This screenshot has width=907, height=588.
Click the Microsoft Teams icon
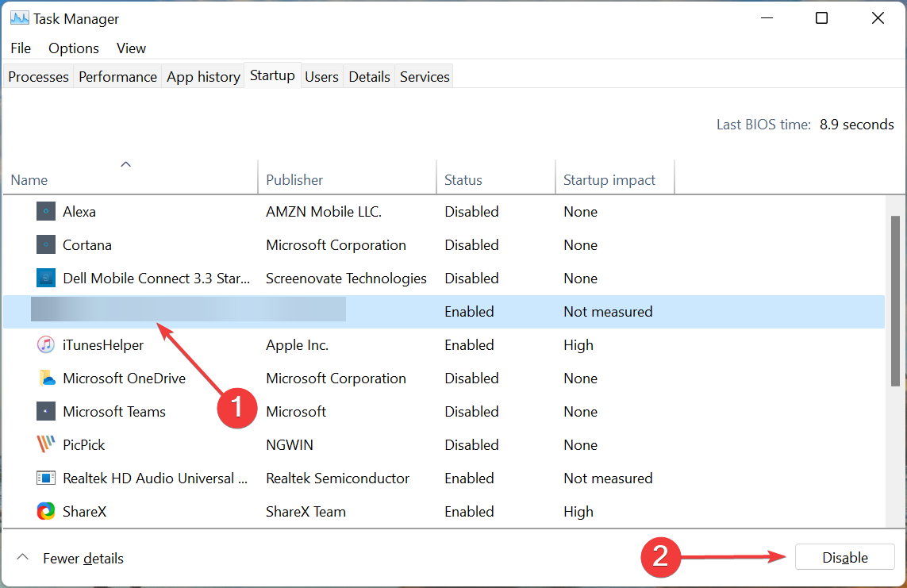coord(46,412)
